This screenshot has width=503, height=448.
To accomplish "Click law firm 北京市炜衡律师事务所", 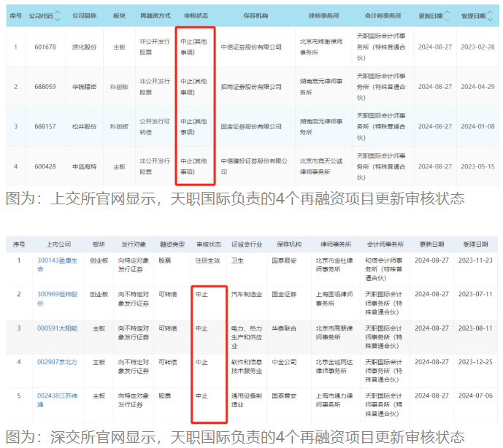I will (321, 47).
